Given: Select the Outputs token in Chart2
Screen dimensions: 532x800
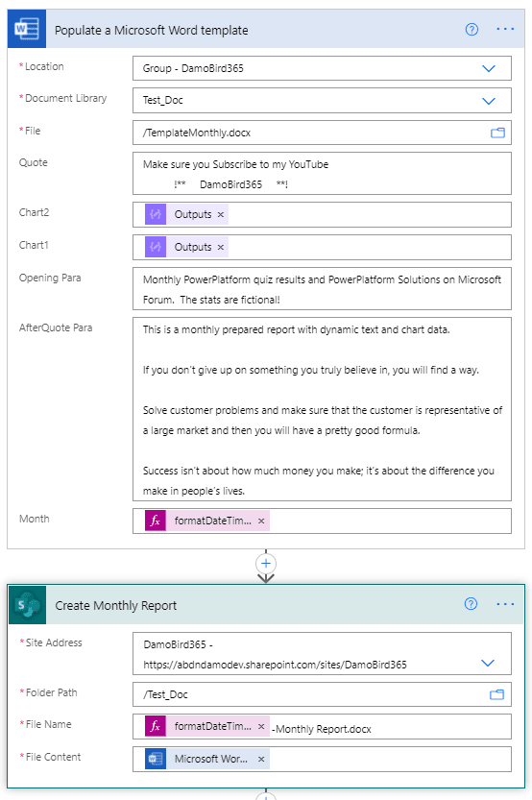Looking at the screenshot, I should coord(186,215).
